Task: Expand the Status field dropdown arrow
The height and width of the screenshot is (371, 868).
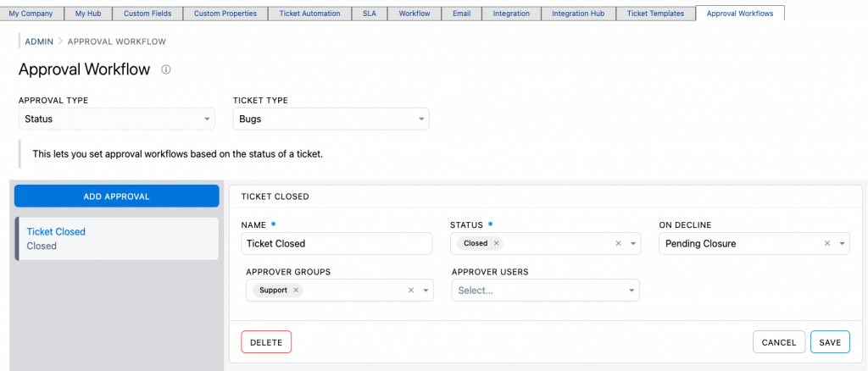Action: click(632, 243)
